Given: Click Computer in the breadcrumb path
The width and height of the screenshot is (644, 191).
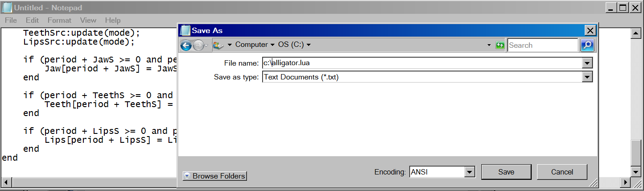Looking at the screenshot, I should click(x=252, y=45).
